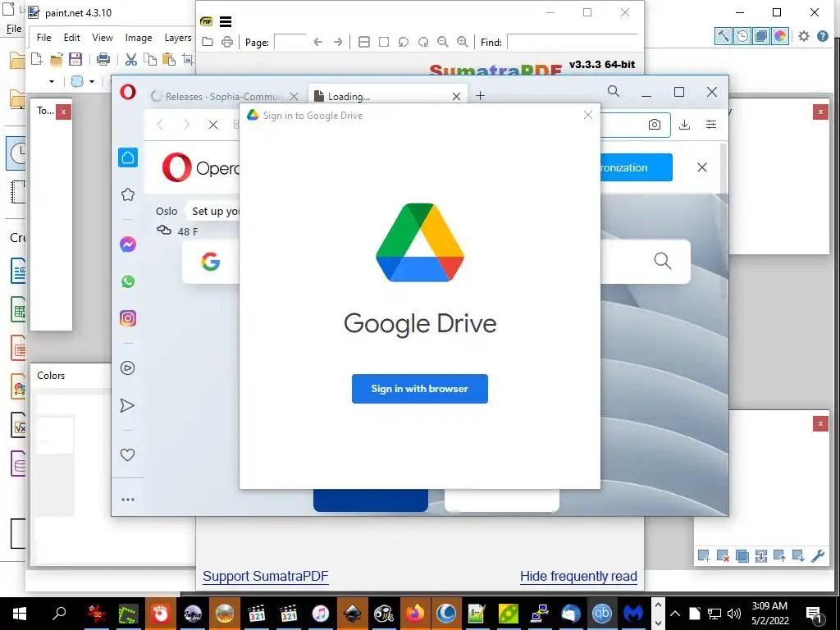
Task: Click paint.net Open file icon
Action: pos(57,59)
